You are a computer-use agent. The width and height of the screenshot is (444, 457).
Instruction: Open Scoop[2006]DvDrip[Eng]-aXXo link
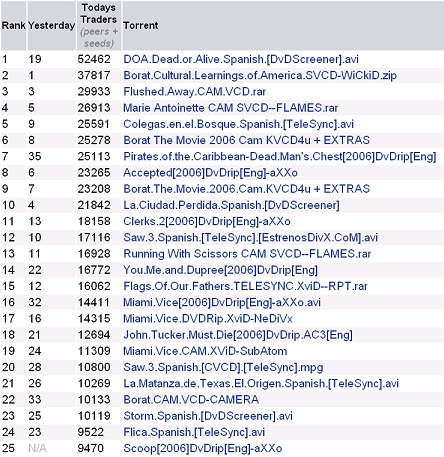pos(203,449)
